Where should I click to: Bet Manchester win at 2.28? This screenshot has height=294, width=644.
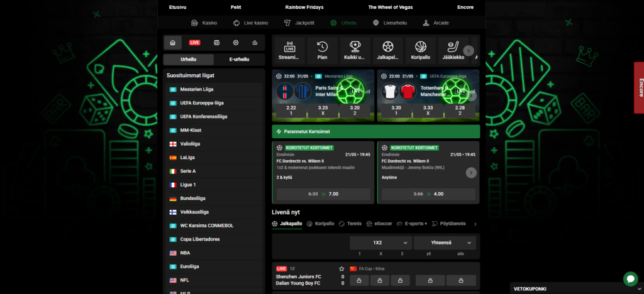(x=460, y=111)
